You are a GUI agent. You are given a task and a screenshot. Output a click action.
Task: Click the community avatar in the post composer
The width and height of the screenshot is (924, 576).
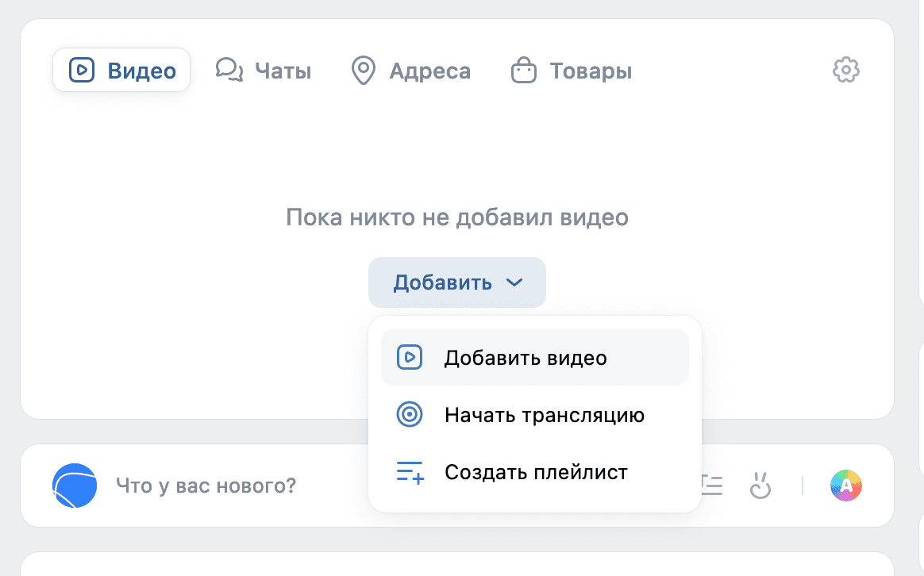pos(74,486)
